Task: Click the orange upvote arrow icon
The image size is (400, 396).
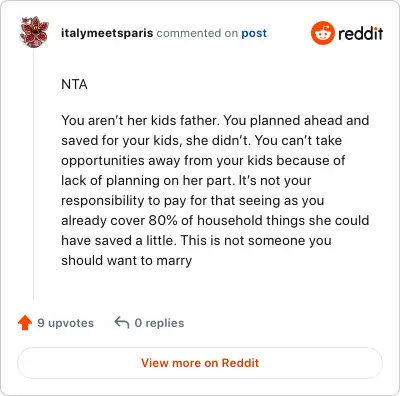Action: [25, 323]
